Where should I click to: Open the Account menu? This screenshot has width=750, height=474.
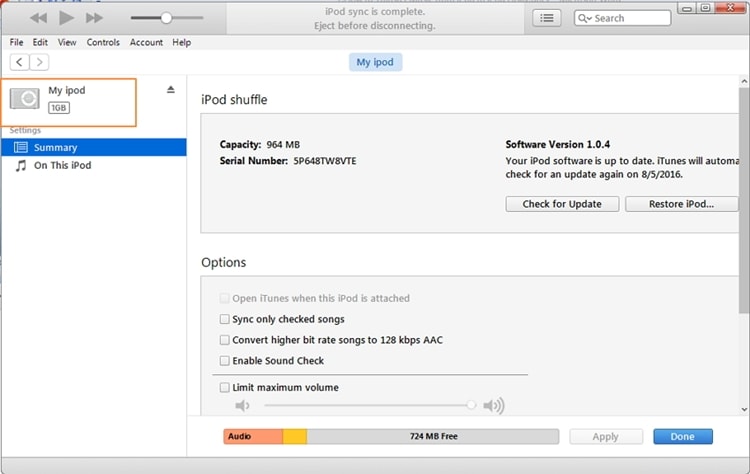pos(146,42)
